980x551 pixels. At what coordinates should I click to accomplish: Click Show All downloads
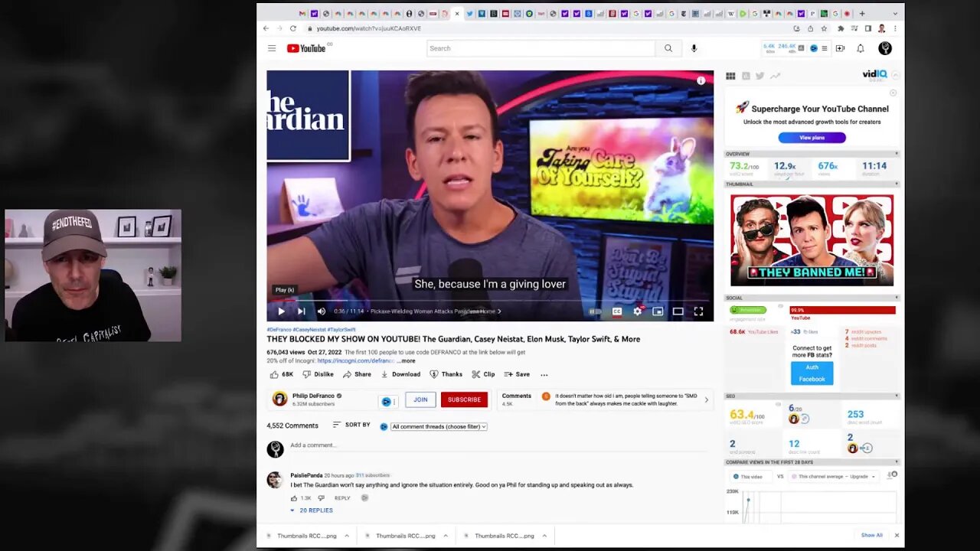pyautogui.click(x=871, y=536)
